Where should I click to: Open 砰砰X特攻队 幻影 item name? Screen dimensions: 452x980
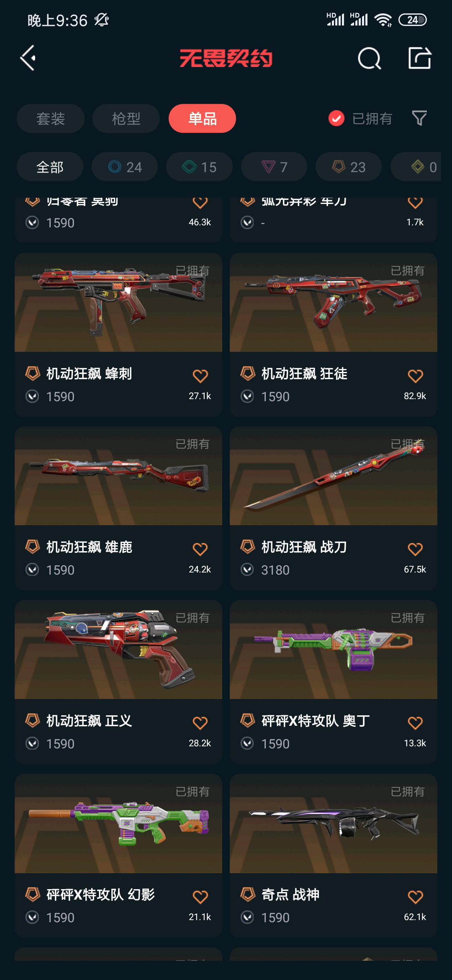pyautogui.click(x=100, y=895)
